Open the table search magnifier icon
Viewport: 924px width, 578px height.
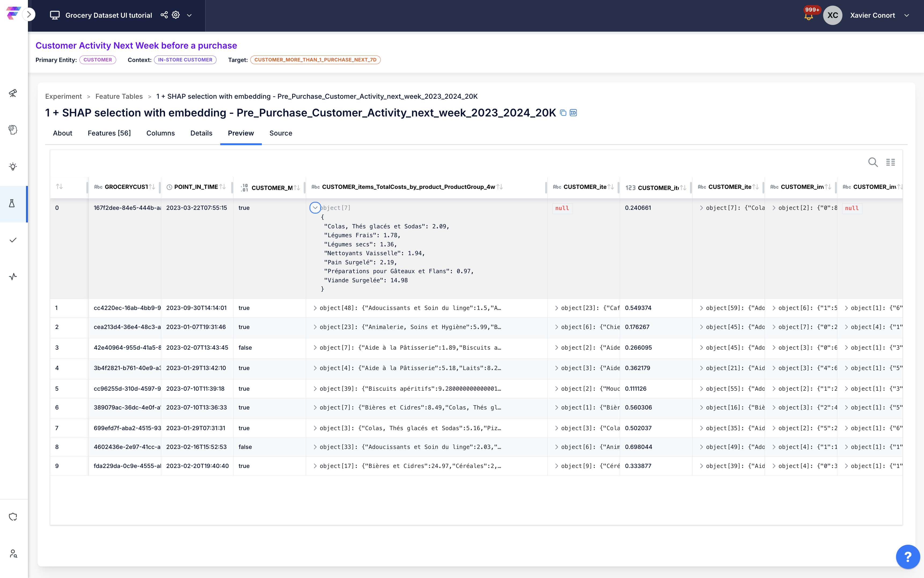click(x=873, y=162)
